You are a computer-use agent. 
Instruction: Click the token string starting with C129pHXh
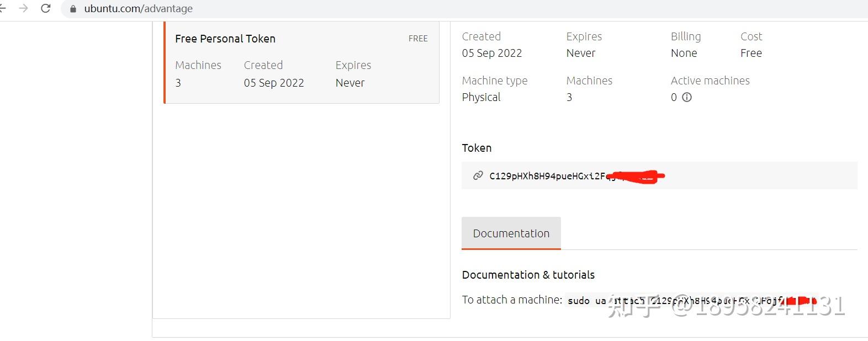coord(549,177)
